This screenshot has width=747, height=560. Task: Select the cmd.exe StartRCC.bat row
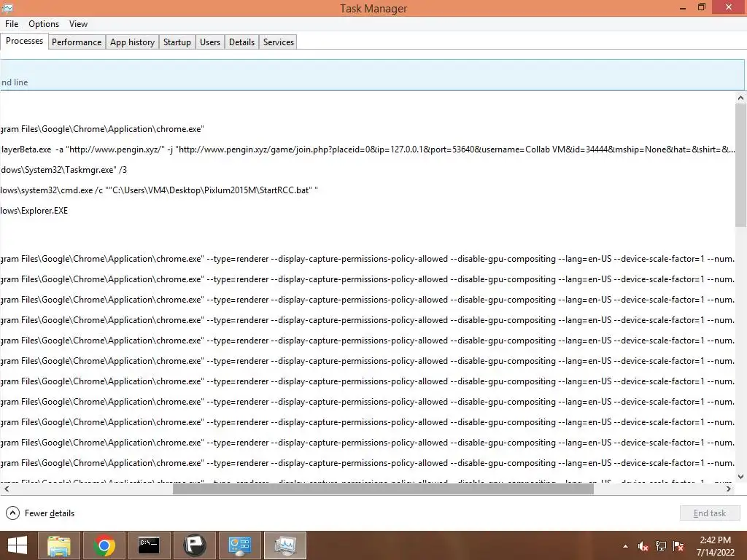(367, 190)
